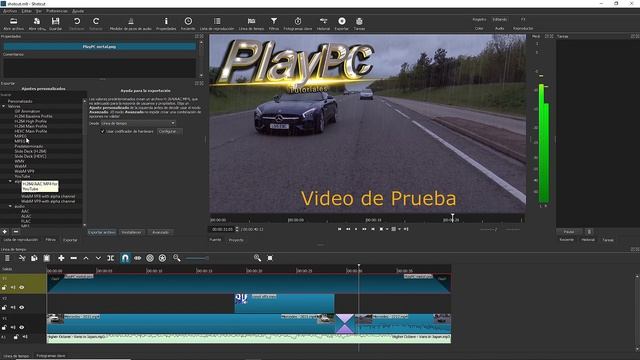The height and width of the screenshot is (360, 640).
Task: Click the timeline lift up-chevron icon
Action: 86,258
